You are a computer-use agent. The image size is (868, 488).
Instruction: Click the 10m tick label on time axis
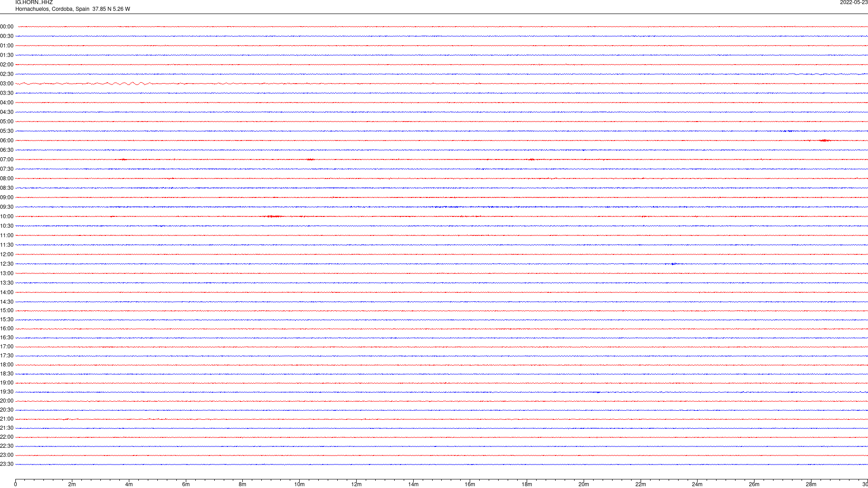pos(299,484)
